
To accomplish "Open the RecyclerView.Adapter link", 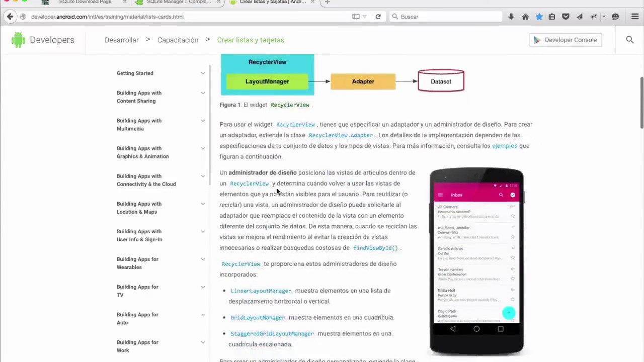I will (341, 135).
